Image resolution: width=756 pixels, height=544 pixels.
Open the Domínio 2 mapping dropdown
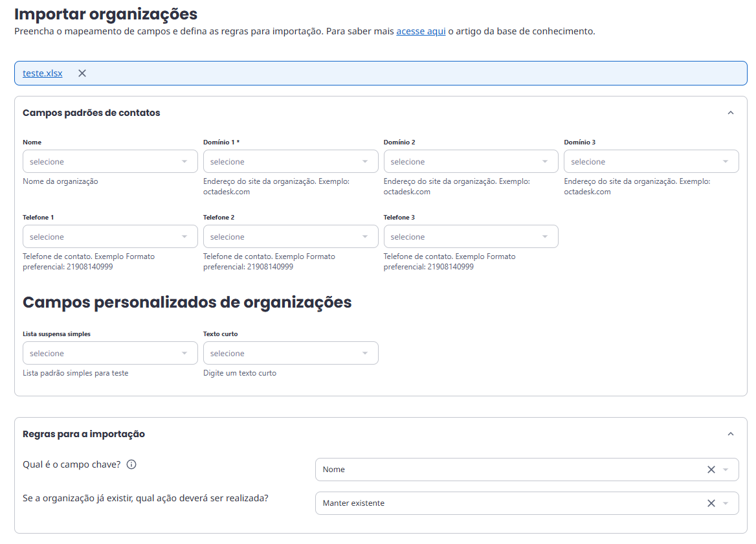471,161
